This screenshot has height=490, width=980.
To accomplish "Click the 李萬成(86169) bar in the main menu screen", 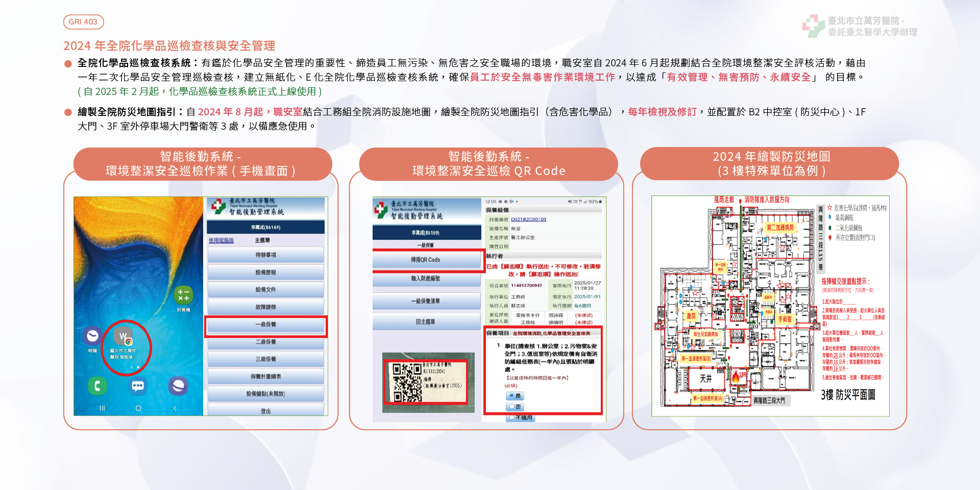I will pyautogui.click(x=266, y=227).
